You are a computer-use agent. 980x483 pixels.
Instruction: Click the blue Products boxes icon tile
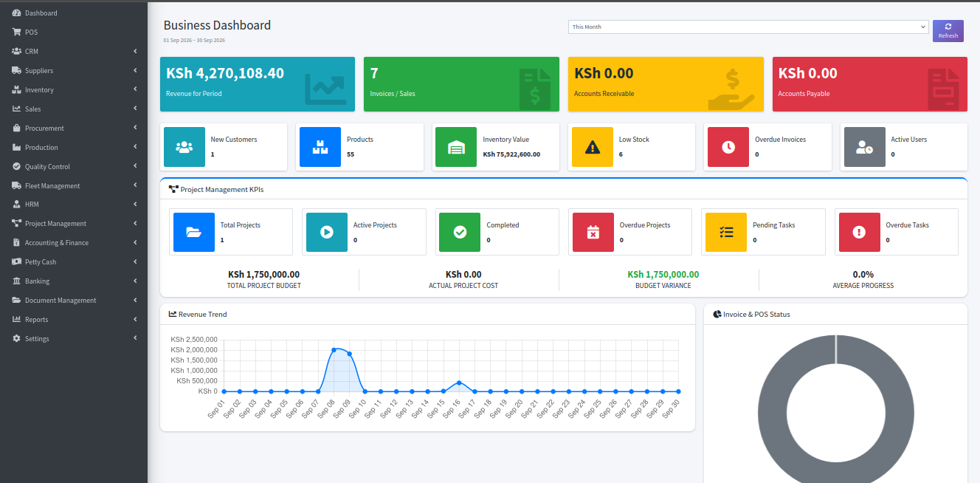(320, 147)
